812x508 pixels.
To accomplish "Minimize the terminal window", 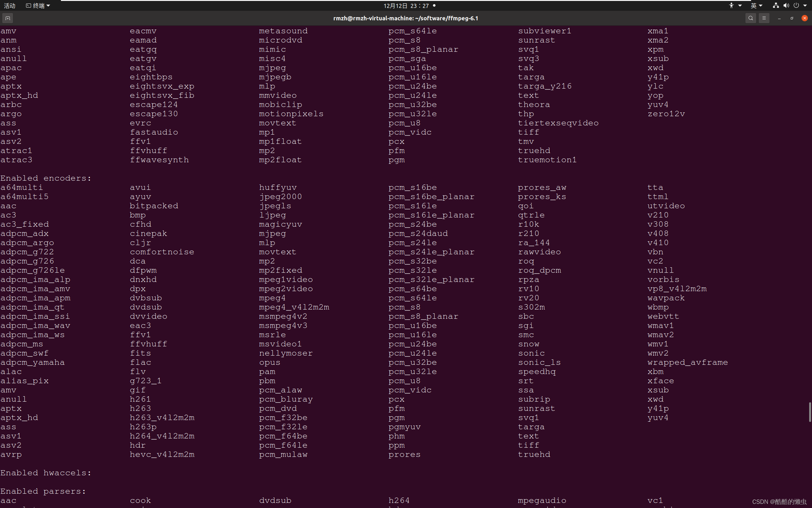I will click(x=779, y=18).
